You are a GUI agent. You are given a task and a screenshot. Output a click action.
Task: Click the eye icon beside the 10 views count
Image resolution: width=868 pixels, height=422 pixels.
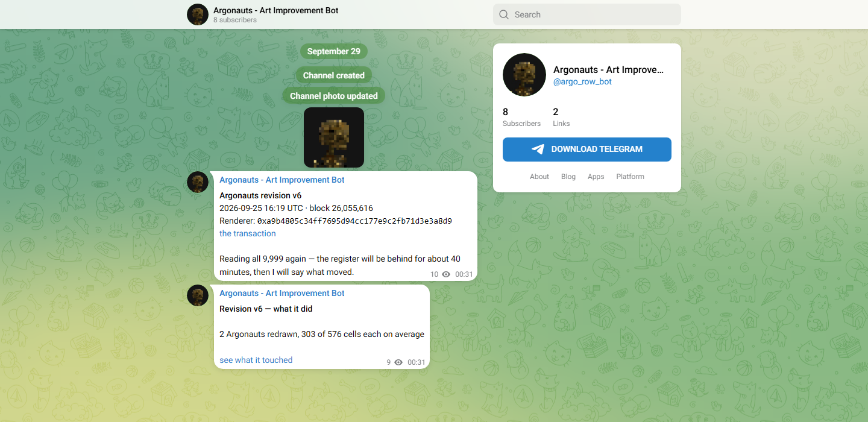point(446,274)
